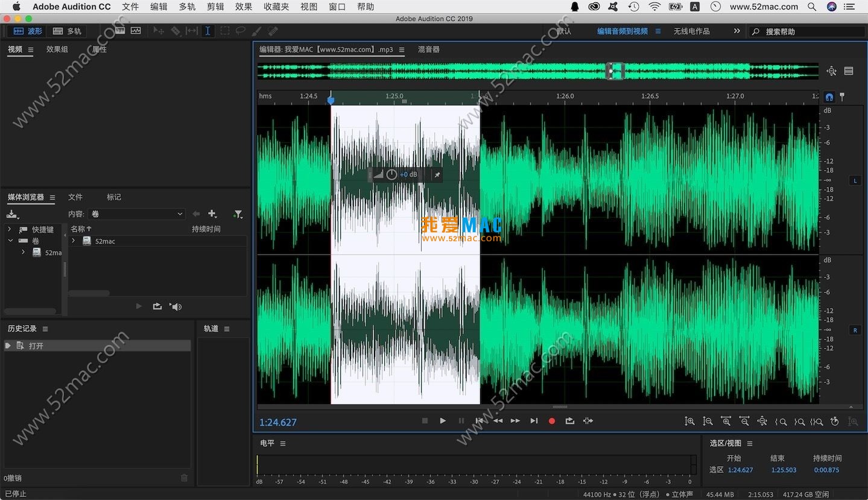Pin the HUD amplitude overlay
The width and height of the screenshot is (868, 500).
437,175
